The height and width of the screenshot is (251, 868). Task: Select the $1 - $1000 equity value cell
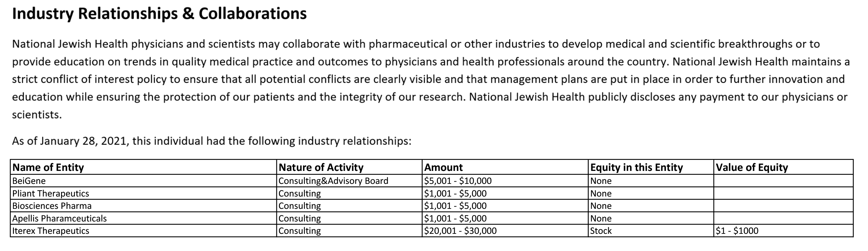[737, 231]
